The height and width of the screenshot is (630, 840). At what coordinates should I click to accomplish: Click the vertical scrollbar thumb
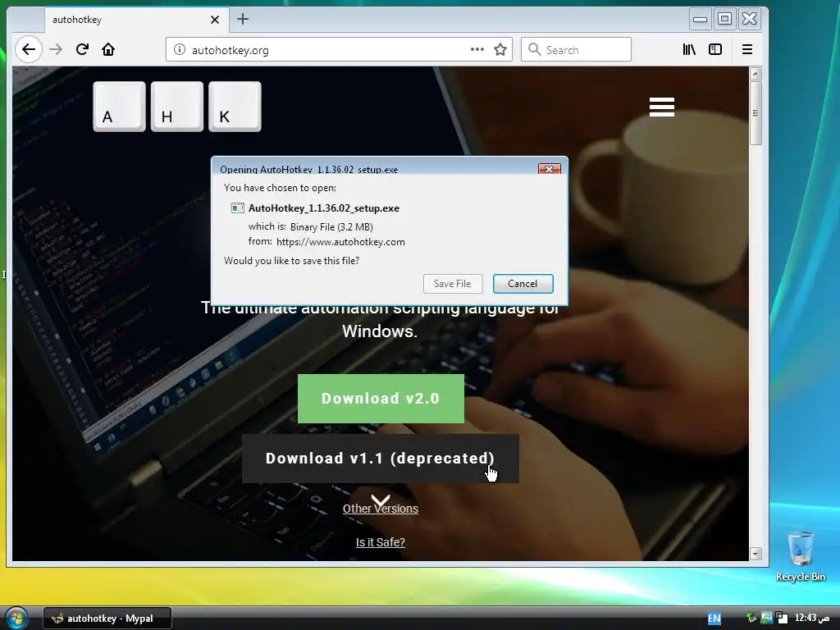756,113
